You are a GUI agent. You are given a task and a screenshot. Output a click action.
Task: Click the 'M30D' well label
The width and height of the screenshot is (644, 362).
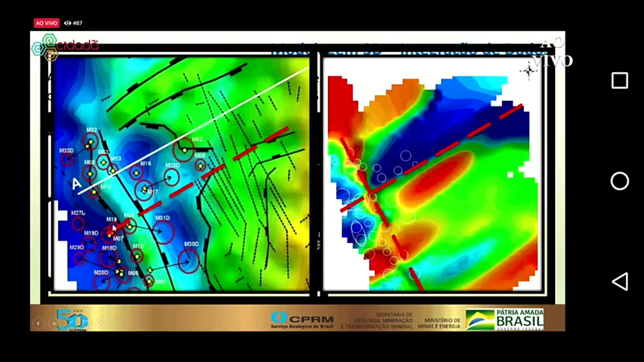point(191,244)
